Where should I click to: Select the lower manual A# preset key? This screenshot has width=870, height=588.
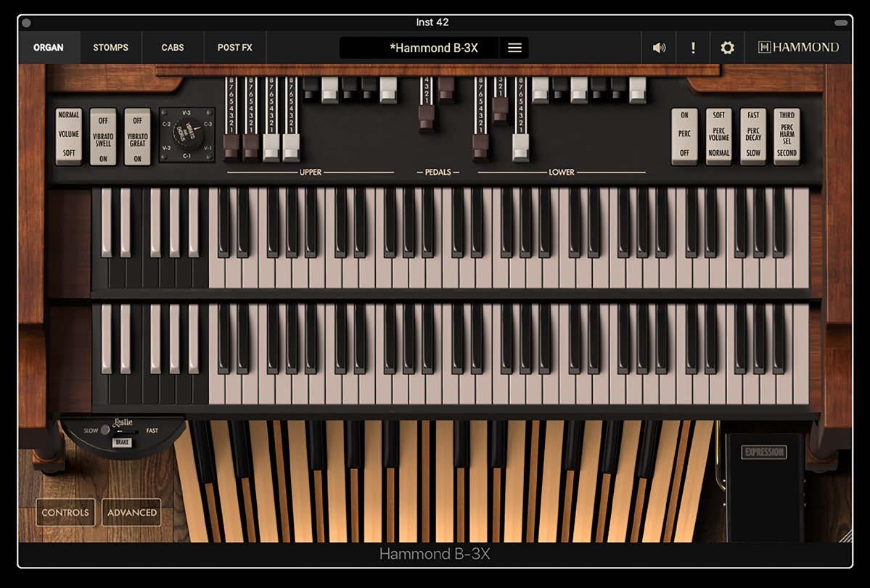coord(193,338)
